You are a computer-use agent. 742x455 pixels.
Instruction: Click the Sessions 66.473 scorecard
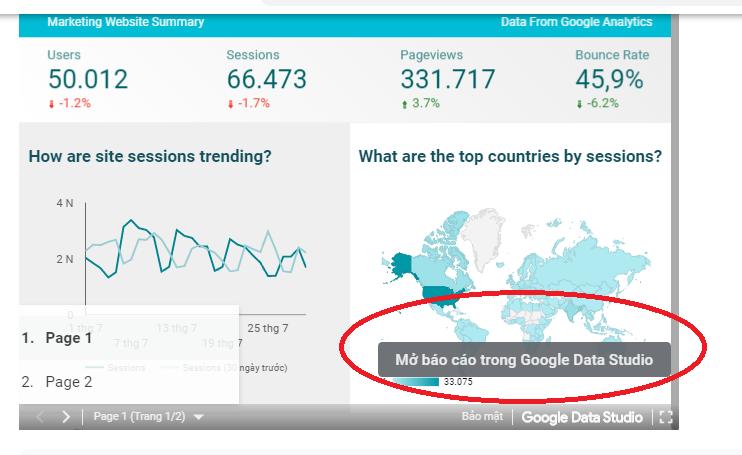tap(266, 79)
